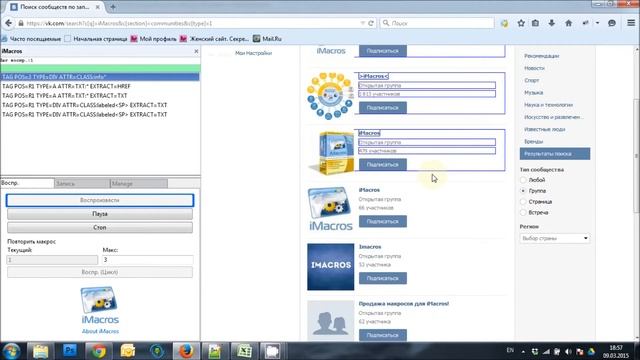Viewport: 640px width, 360px height.
Task: Open the bookmarks list clipboard icon
Action: (x=536, y=23)
